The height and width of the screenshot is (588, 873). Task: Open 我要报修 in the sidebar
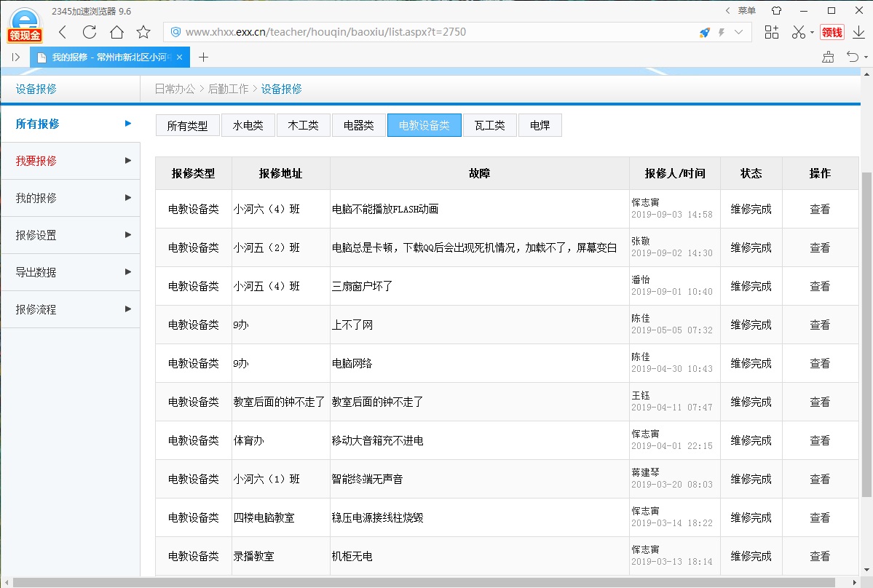pyautogui.click(x=70, y=161)
